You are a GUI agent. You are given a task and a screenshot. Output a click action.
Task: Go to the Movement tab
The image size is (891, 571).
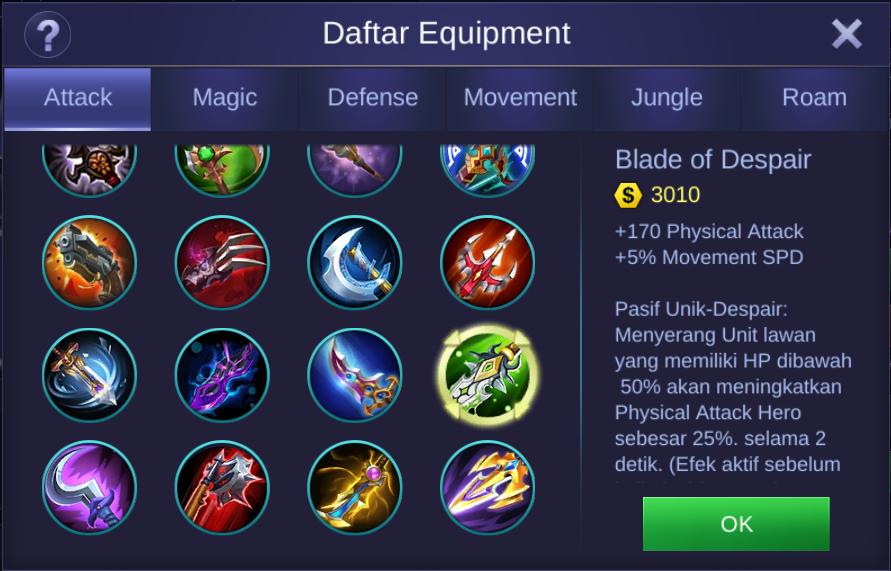point(520,99)
